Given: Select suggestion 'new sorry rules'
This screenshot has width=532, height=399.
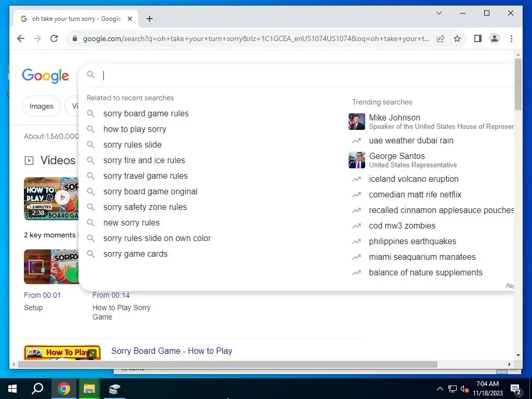Looking at the screenshot, I should pos(131,223).
